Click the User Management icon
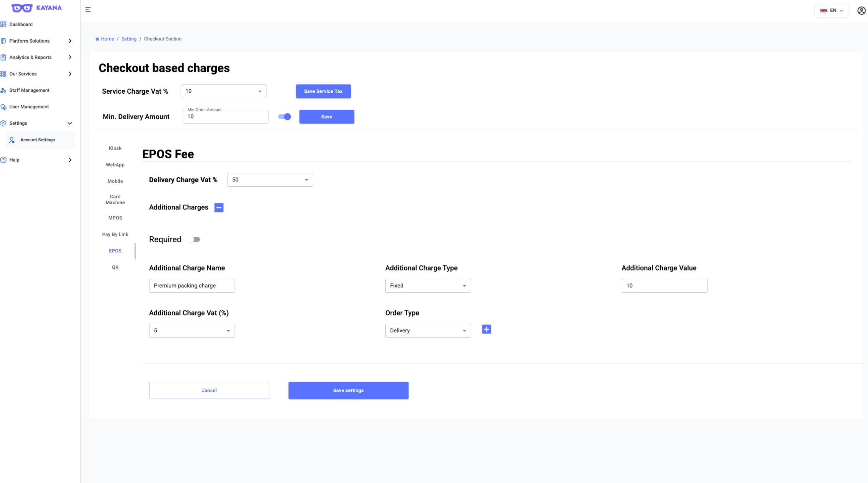868x483 pixels. point(3,107)
